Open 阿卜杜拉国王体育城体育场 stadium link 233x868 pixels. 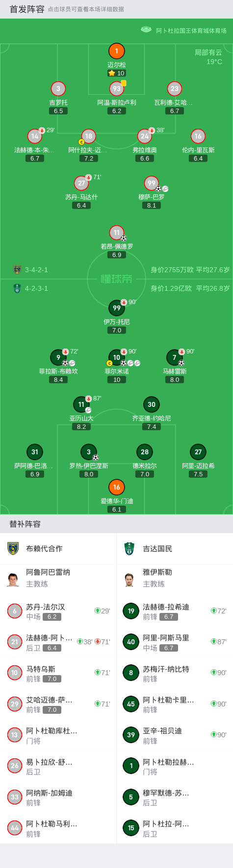coord(191,30)
